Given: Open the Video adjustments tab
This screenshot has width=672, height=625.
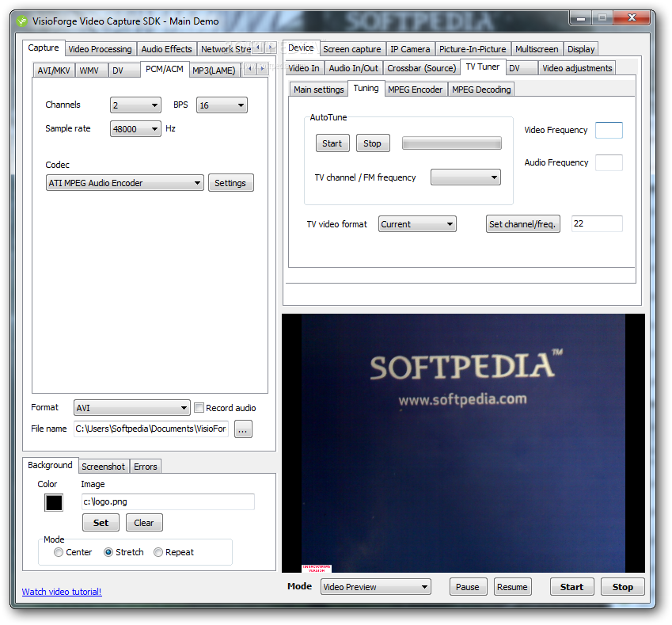Looking at the screenshot, I should tap(577, 68).
